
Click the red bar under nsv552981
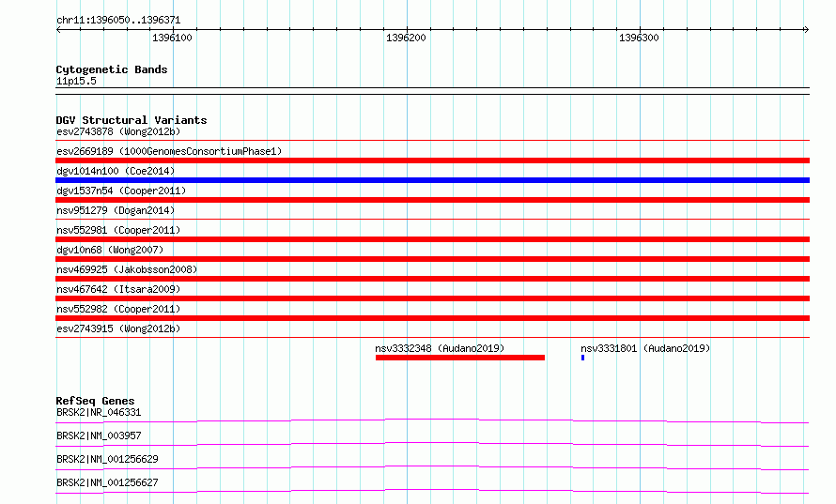tap(432, 239)
